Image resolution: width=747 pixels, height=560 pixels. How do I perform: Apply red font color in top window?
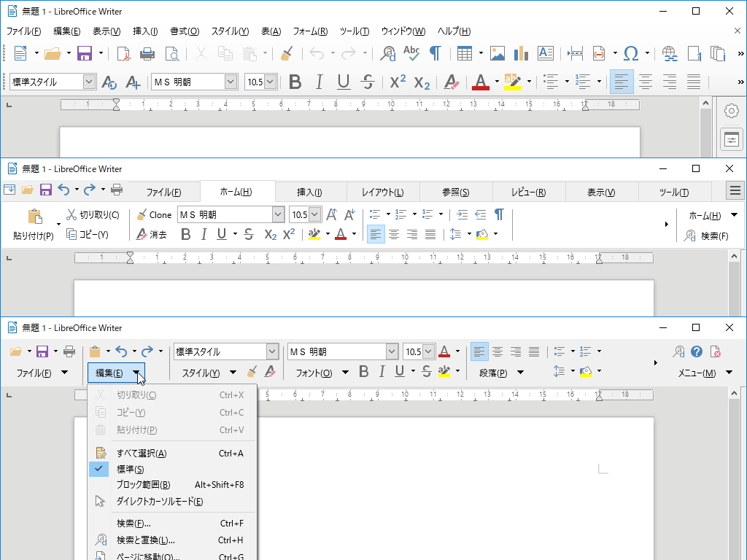pyautogui.click(x=481, y=82)
